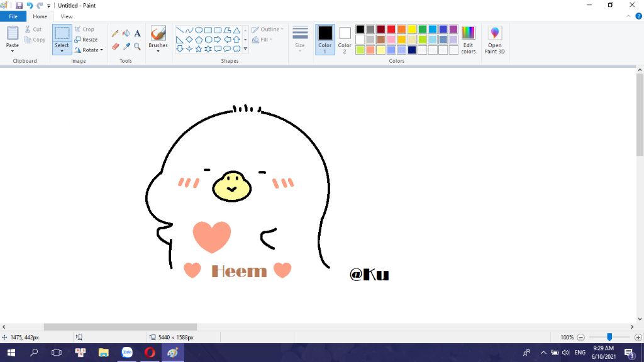Expand the full Shapes gallery
Screen dimensions: 644x362
point(245,49)
